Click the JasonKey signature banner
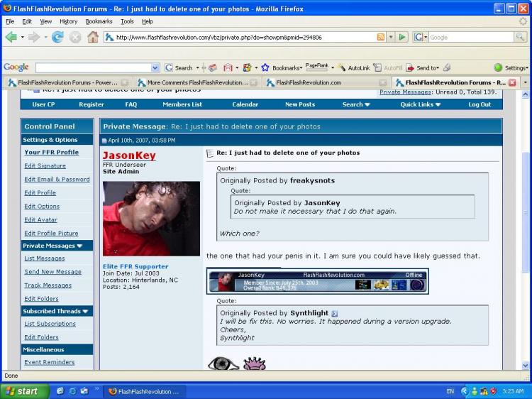Viewport: 532px width, 399px height. pos(318,282)
